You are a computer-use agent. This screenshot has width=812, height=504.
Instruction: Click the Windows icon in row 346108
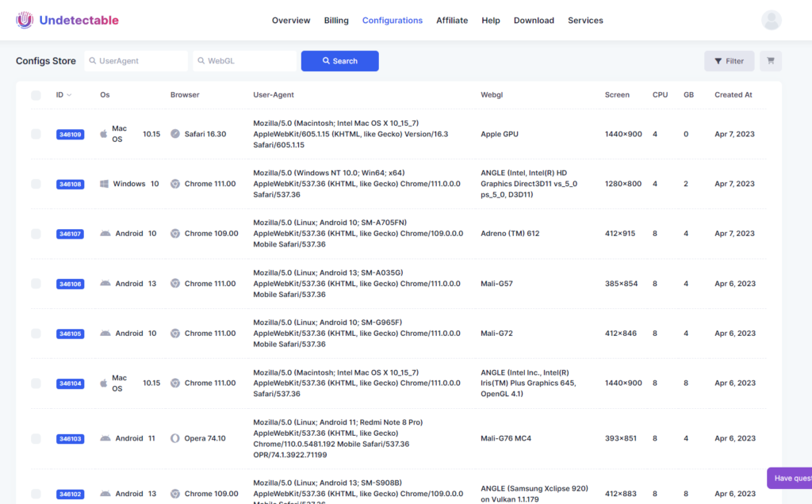point(104,184)
